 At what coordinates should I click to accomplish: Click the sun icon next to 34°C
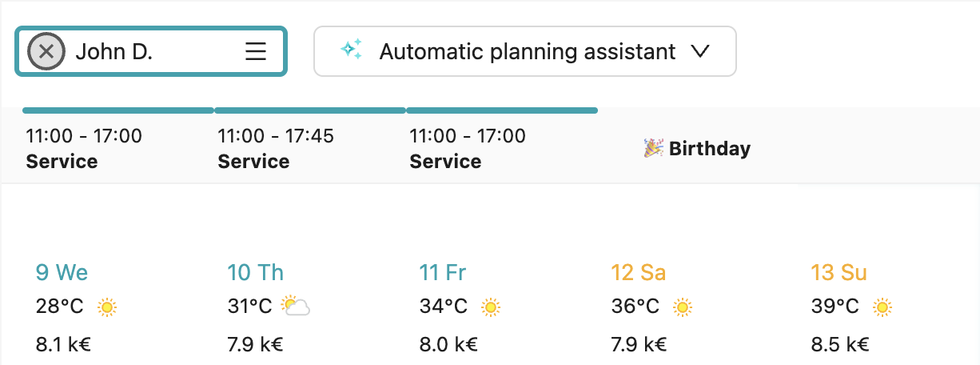pos(491,307)
